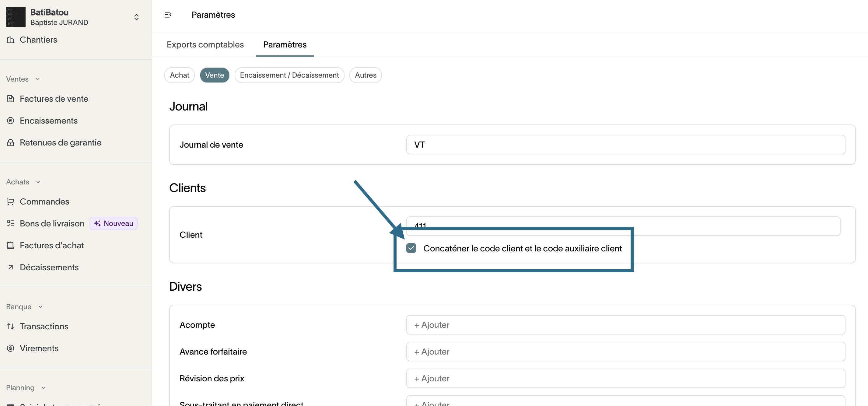Uncheck the Concaténer le code client checkbox
This screenshot has height=406, width=868.
pyautogui.click(x=411, y=248)
